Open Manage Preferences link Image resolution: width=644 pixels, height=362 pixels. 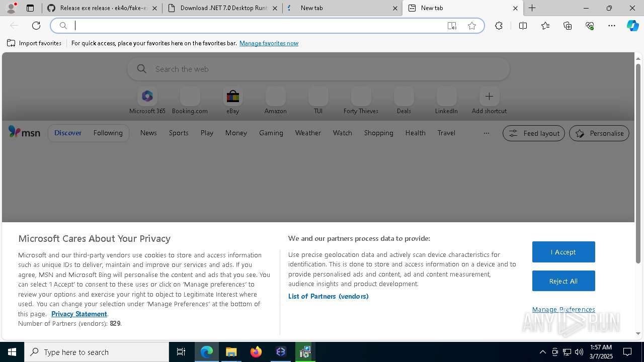pyautogui.click(x=563, y=309)
